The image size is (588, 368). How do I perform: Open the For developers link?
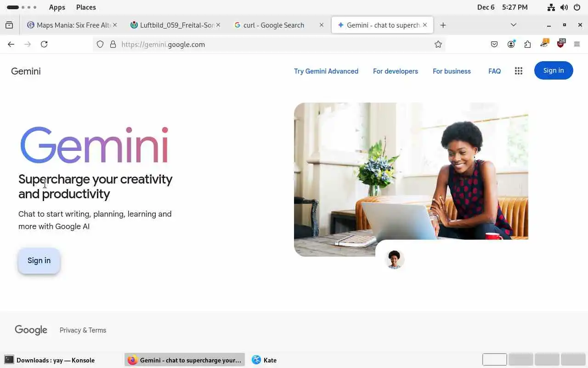[396, 71]
